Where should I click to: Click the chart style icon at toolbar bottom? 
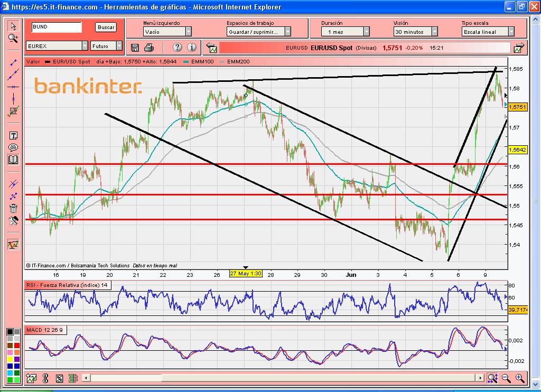[13, 245]
